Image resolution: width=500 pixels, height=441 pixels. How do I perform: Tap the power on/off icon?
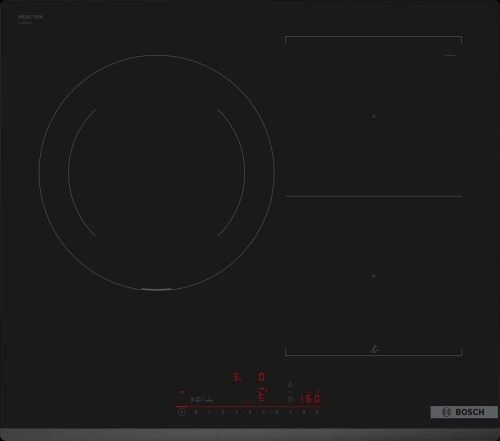182,412
